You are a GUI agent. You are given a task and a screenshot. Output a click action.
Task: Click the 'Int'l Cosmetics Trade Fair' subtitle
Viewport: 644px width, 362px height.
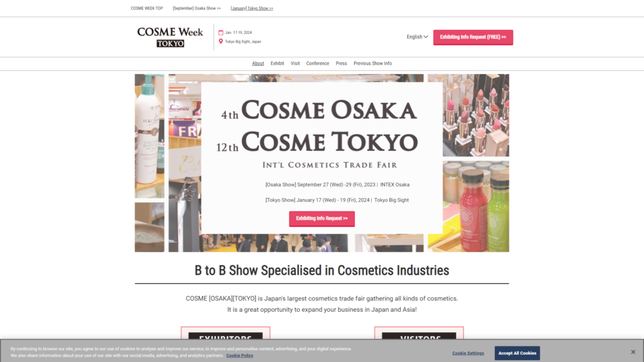(330, 165)
